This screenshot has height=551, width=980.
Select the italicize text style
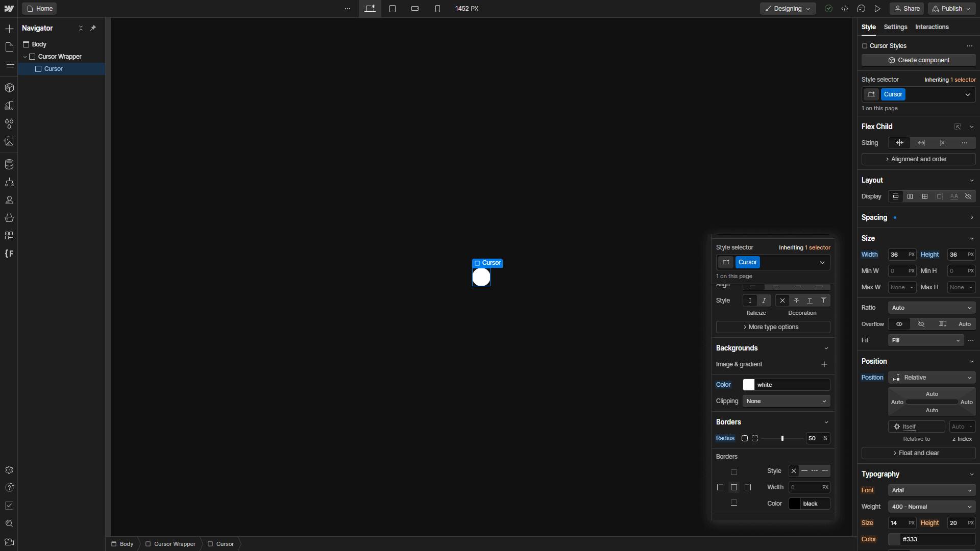point(764,300)
